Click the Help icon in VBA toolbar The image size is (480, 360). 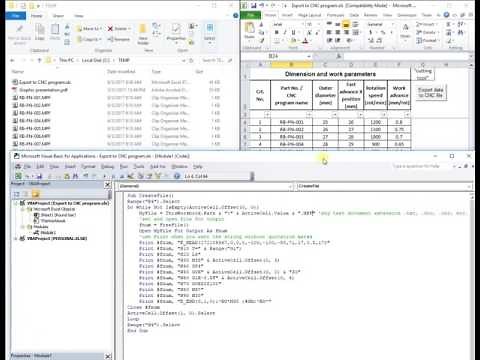pyautogui.click(x=177, y=176)
